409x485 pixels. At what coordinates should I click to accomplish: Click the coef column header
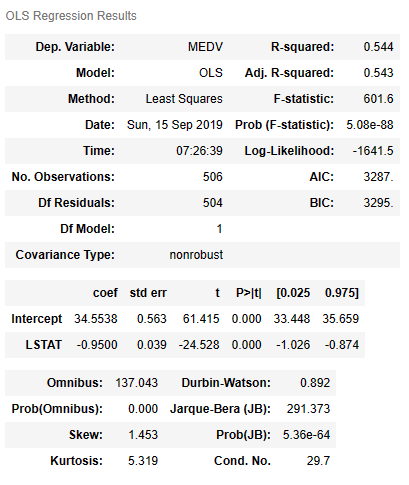[105, 293]
